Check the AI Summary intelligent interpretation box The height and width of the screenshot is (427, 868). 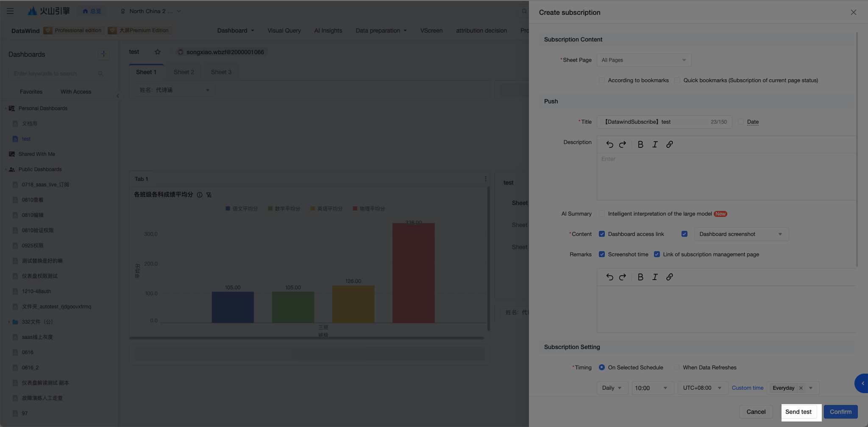(601, 214)
